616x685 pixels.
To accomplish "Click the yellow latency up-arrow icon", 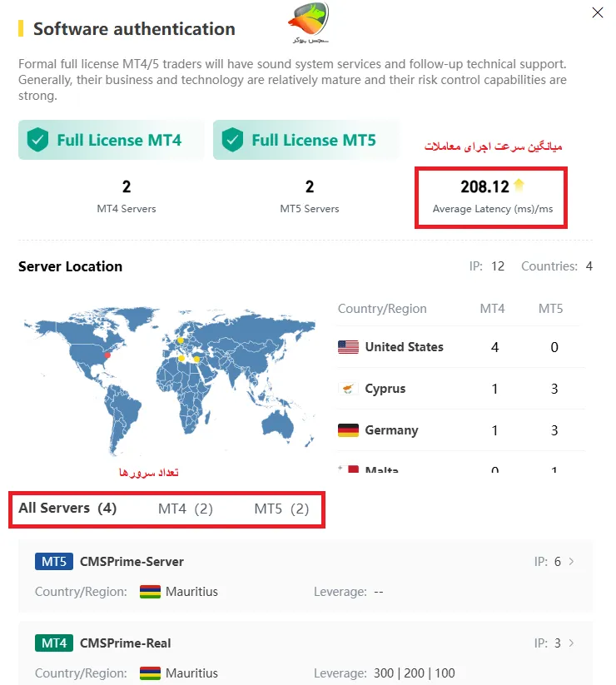I will [519, 186].
